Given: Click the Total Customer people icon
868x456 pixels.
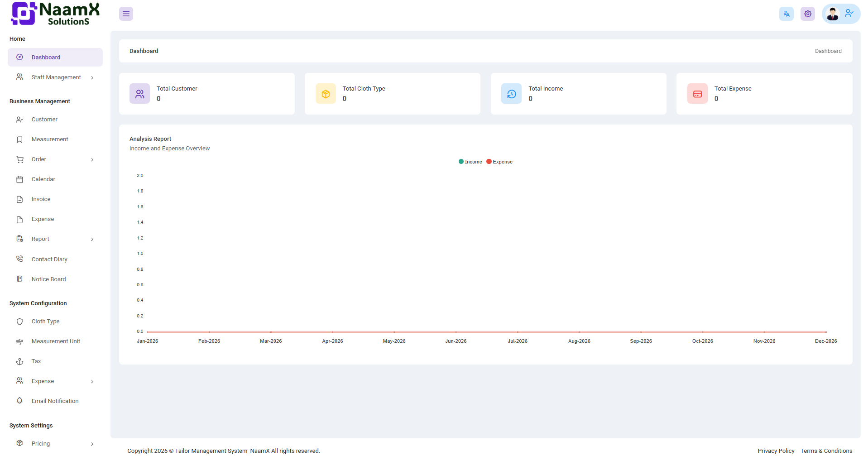Looking at the screenshot, I should (139, 94).
